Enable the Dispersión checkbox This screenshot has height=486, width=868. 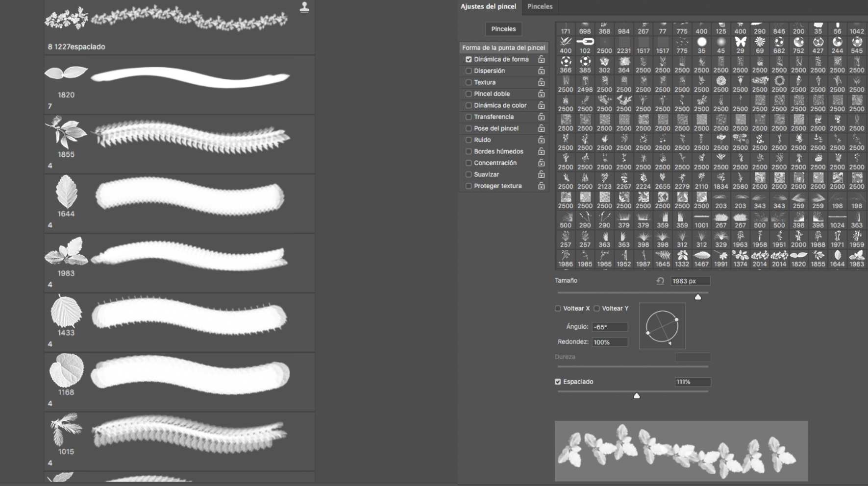(469, 71)
